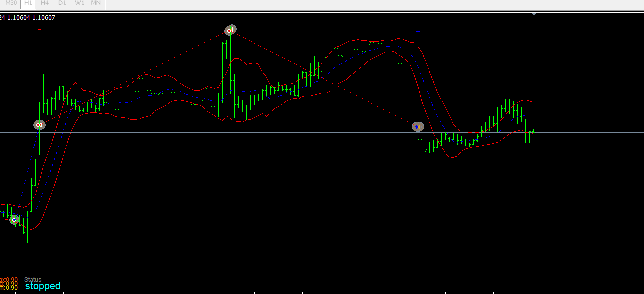The image size is (644, 294).
Task: Select the H1 timeframe button
Action: tap(28, 3)
